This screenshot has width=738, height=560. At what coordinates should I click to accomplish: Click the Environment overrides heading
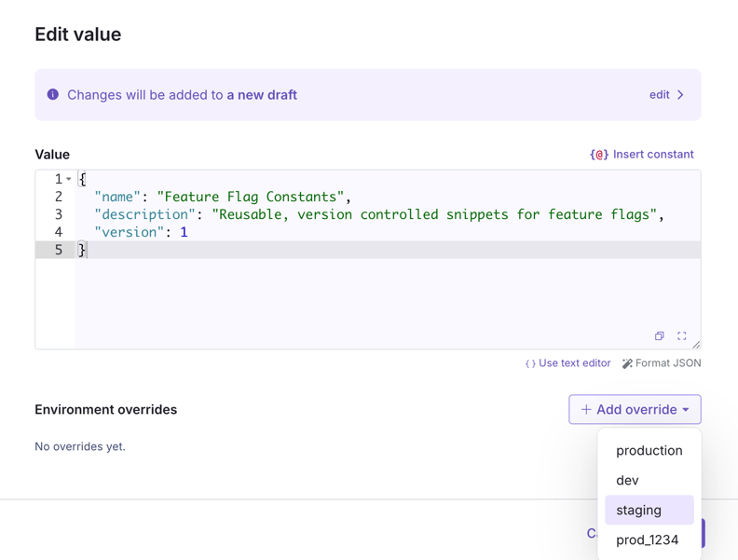(106, 409)
